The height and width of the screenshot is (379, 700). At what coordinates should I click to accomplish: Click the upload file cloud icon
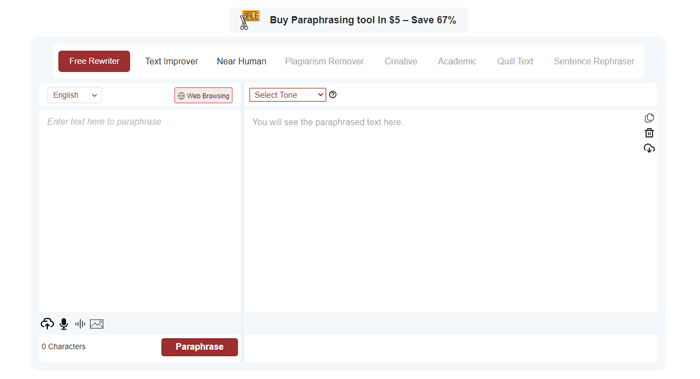(47, 324)
